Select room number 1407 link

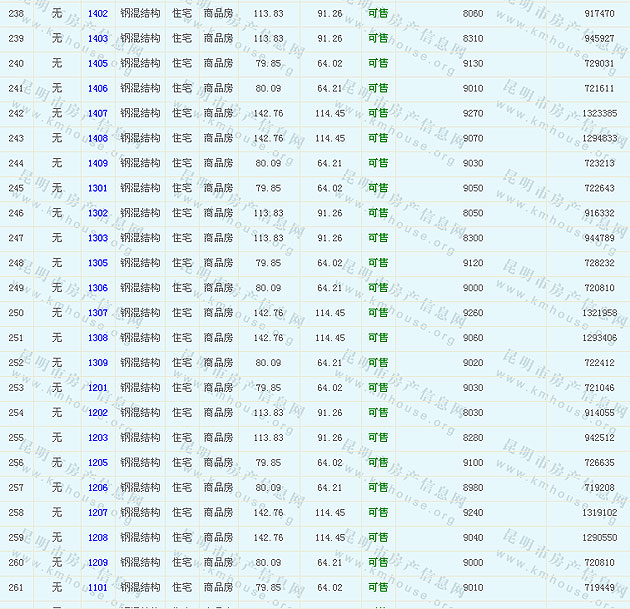[x=97, y=114]
